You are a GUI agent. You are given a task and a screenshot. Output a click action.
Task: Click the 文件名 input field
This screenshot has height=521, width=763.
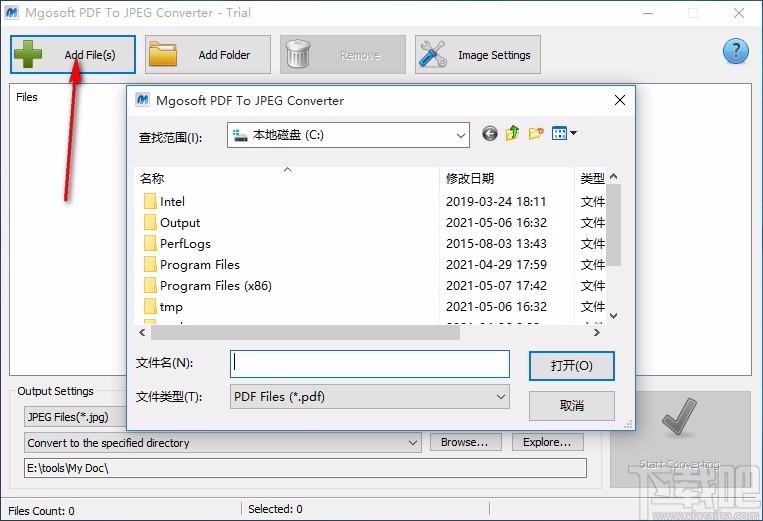pos(370,364)
